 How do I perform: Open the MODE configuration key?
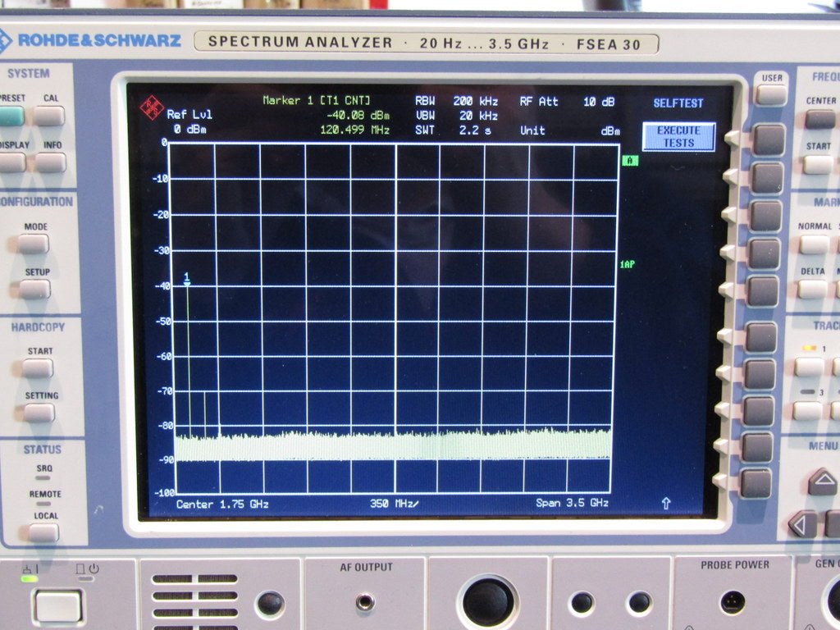coord(34,244)
